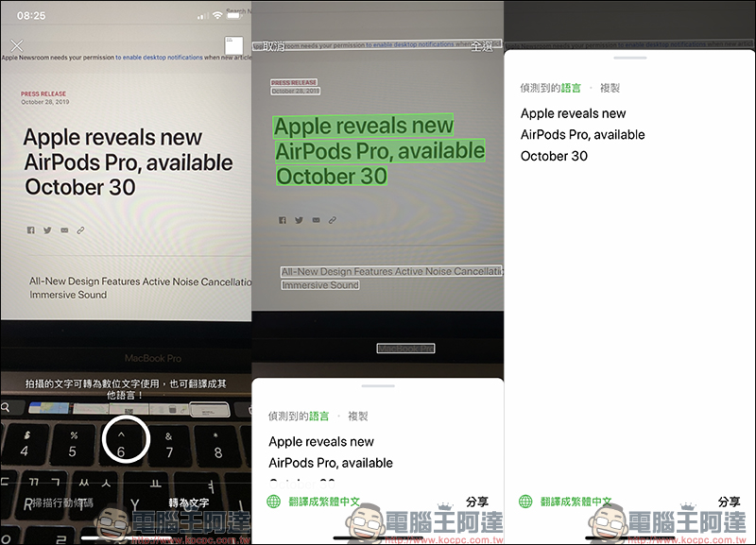Tap 翻譯成繁體中文 in the middle screen
Image resolution: width=756 pixels, height=545 pixels.
click(324, 502)
